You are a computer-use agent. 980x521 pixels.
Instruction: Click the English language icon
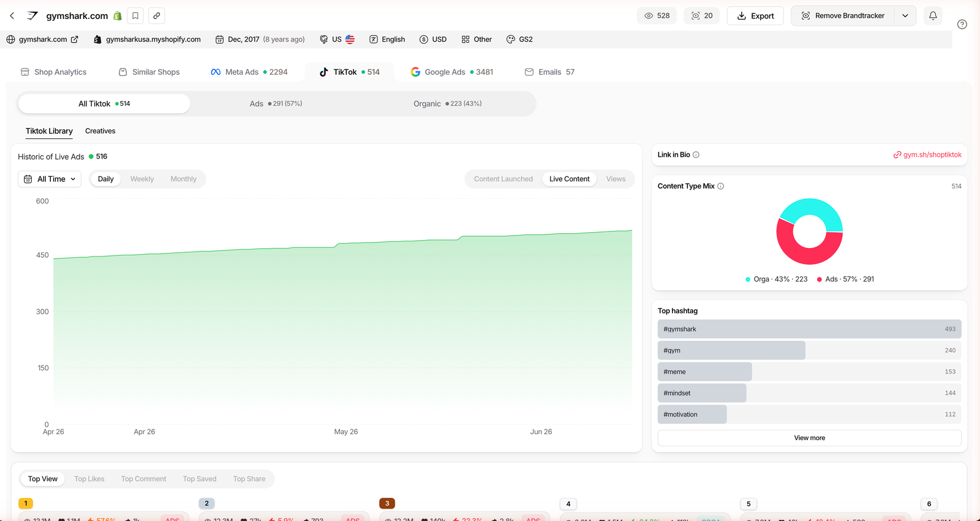[374, 39]
